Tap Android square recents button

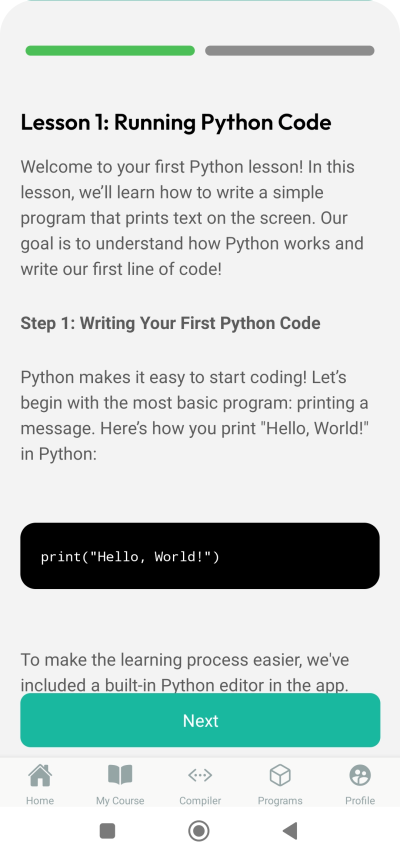point(107,831)
